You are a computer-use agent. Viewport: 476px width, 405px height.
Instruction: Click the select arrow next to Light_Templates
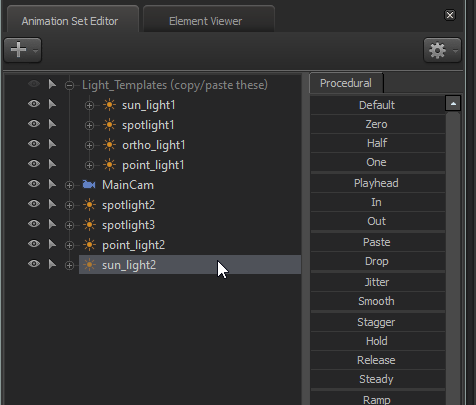(52, 84)
